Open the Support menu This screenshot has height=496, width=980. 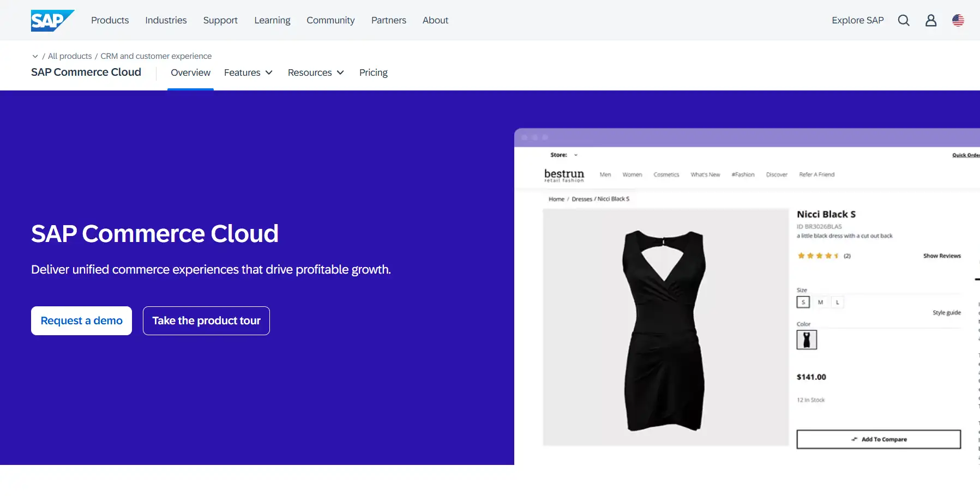pos(220,20)
